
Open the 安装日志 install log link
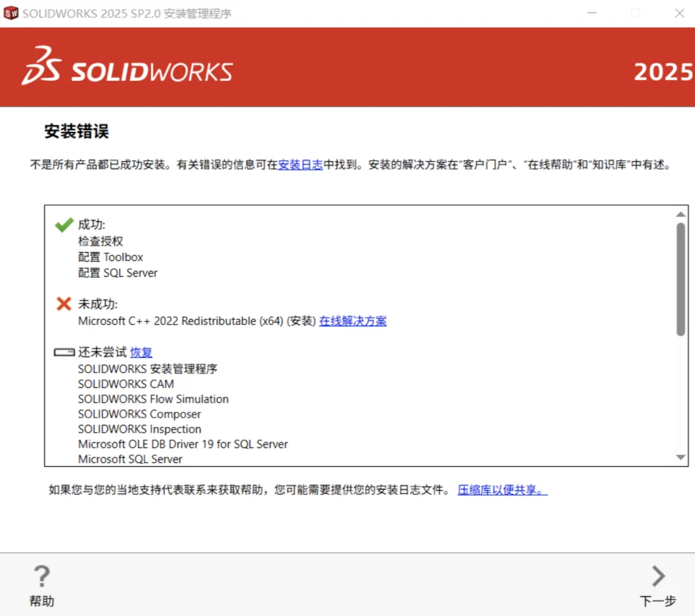(300, 165)
